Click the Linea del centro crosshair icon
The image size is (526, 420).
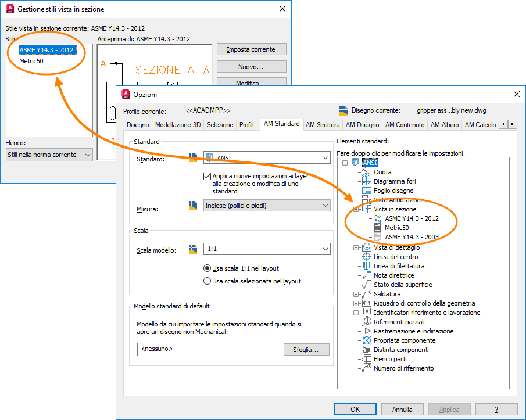click(x=366, y=257)
